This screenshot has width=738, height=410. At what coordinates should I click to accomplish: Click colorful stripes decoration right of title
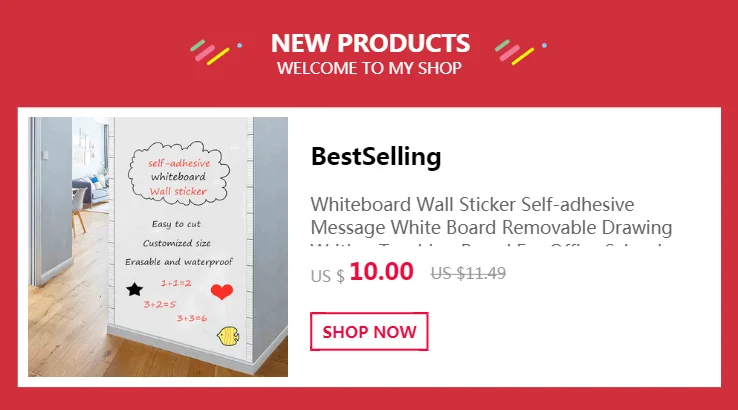click(x=514, y=52)
